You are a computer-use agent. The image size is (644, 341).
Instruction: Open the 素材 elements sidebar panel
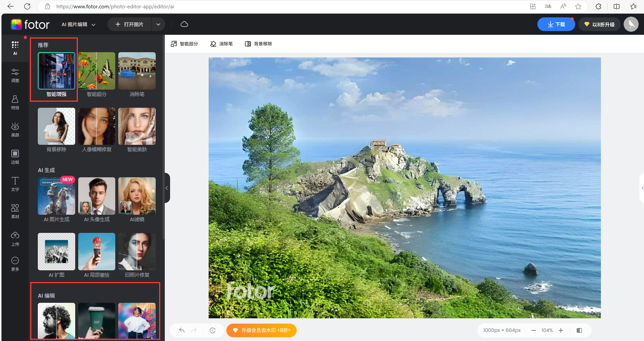(x=15, y=211)
